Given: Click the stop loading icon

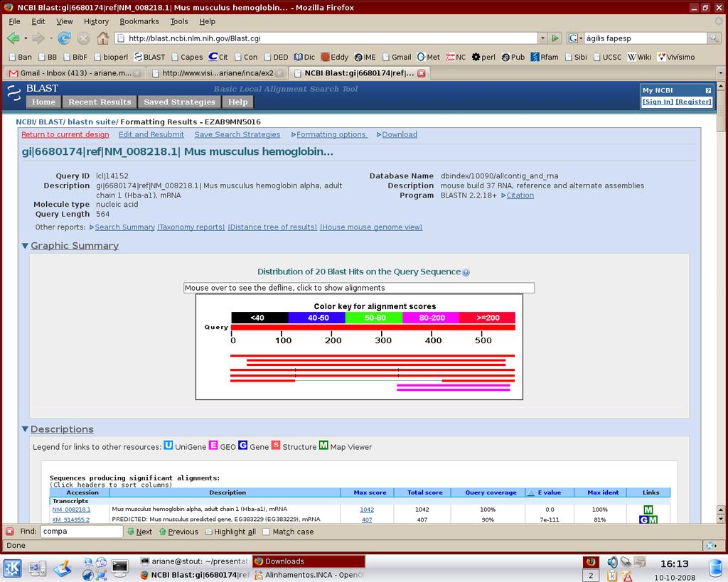Looking at the screenshot, I should [84, 38].
